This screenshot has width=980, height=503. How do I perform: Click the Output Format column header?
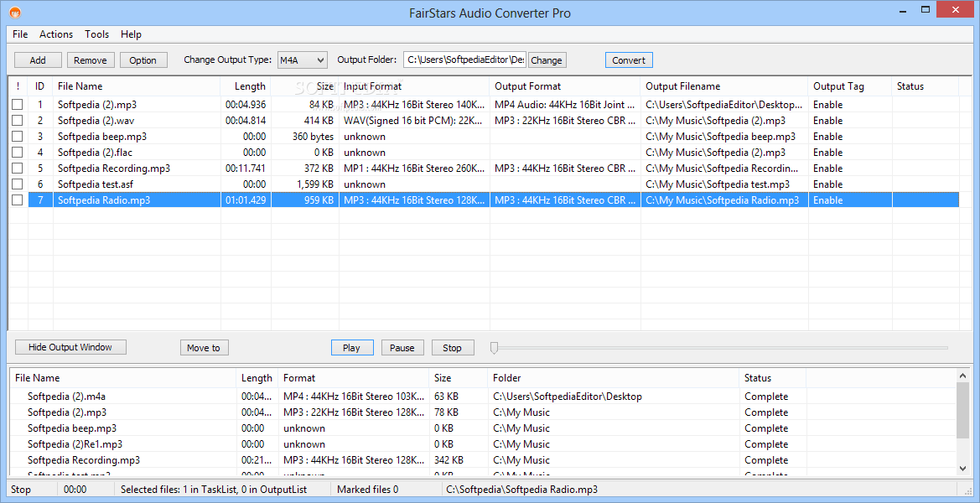[565, 86]
